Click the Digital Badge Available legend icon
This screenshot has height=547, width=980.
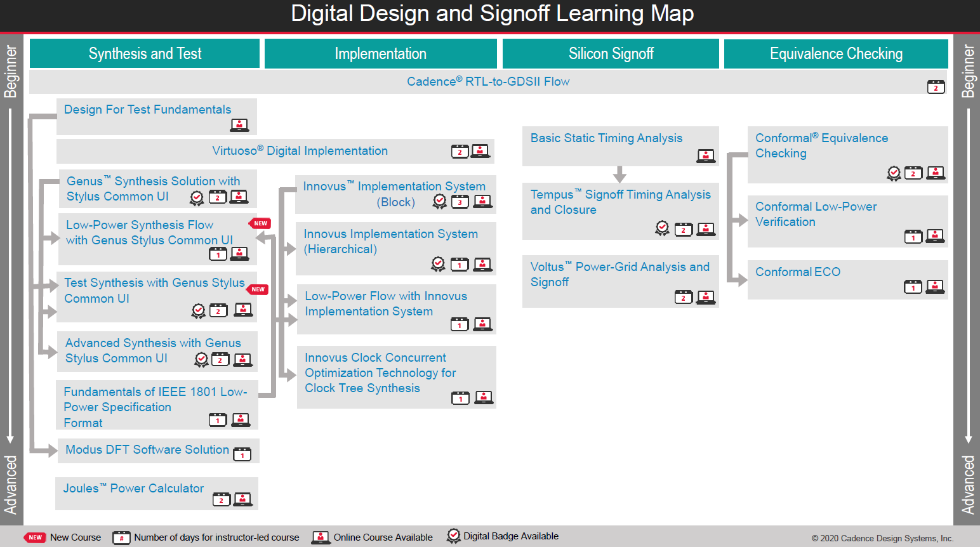pos(453,537)
